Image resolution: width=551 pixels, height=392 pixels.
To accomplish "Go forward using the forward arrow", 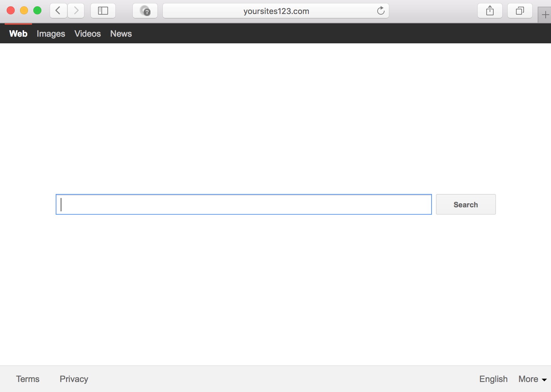I will [x=76, y=11].
